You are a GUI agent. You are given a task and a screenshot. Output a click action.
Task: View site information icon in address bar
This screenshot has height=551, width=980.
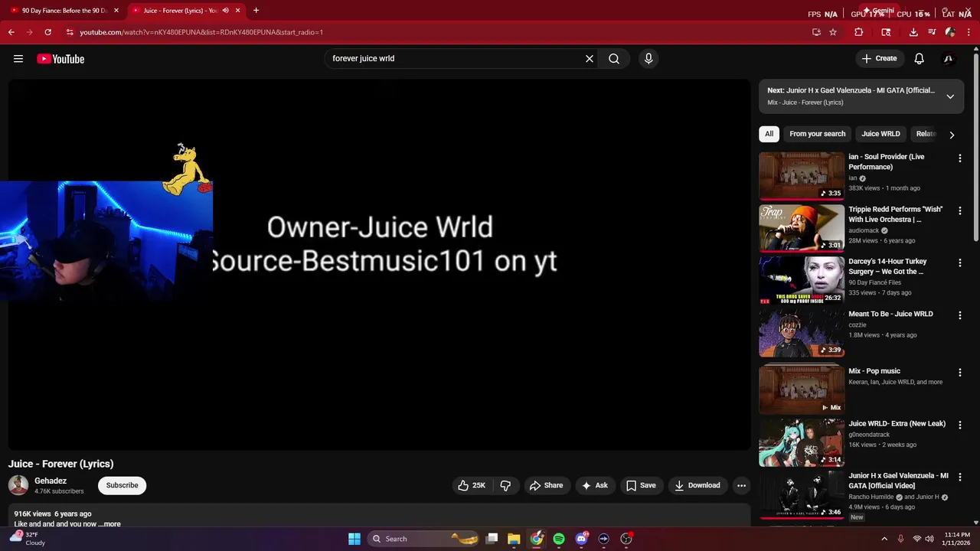pyautogui.click(x=70, y=32)
